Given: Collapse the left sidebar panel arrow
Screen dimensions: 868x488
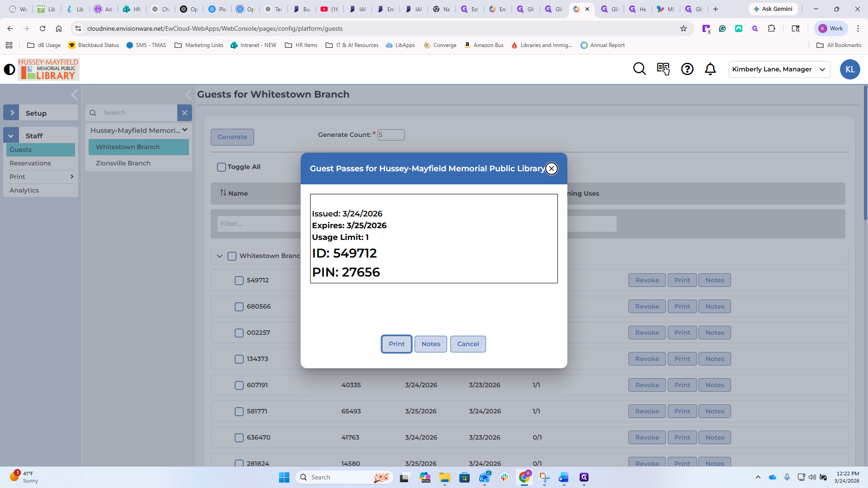Looking at the screenshot, I should coord(75,94).
